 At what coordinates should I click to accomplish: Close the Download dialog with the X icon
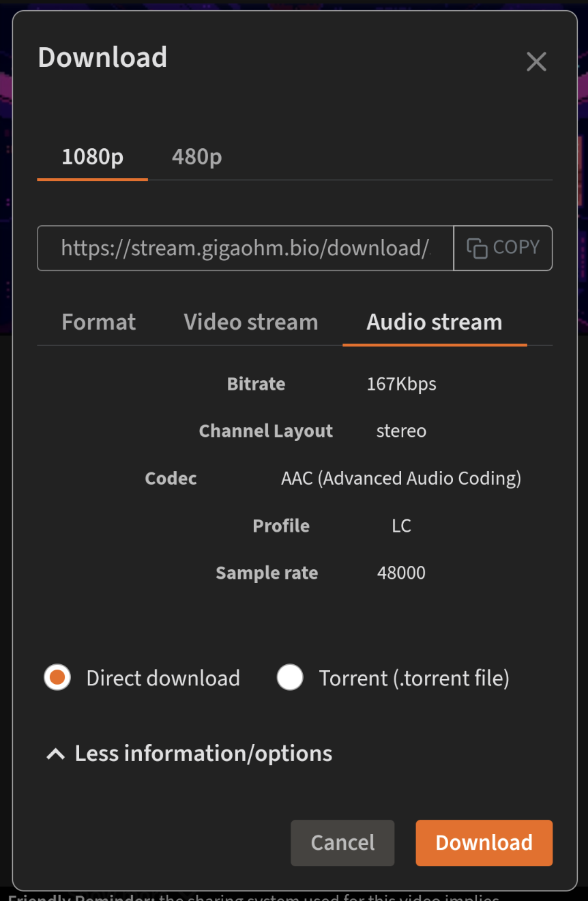pos(536,62)
